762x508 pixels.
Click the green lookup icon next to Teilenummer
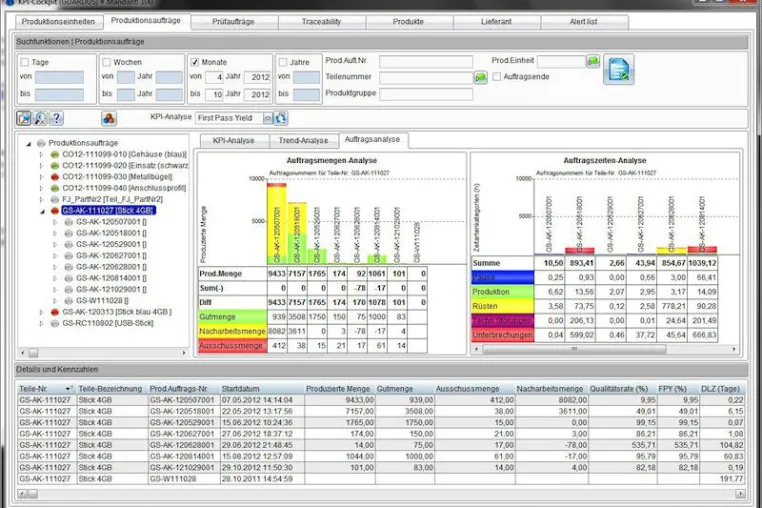tap(481, 77)
